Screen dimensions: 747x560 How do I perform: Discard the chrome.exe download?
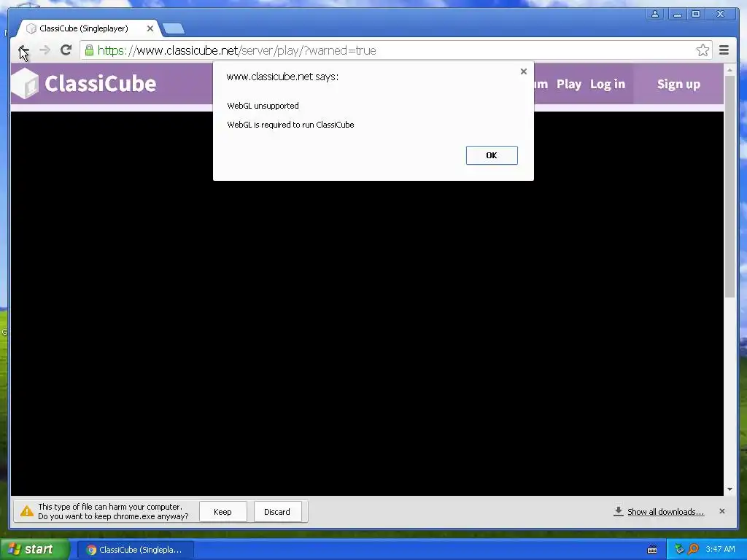tap(276, 512)
